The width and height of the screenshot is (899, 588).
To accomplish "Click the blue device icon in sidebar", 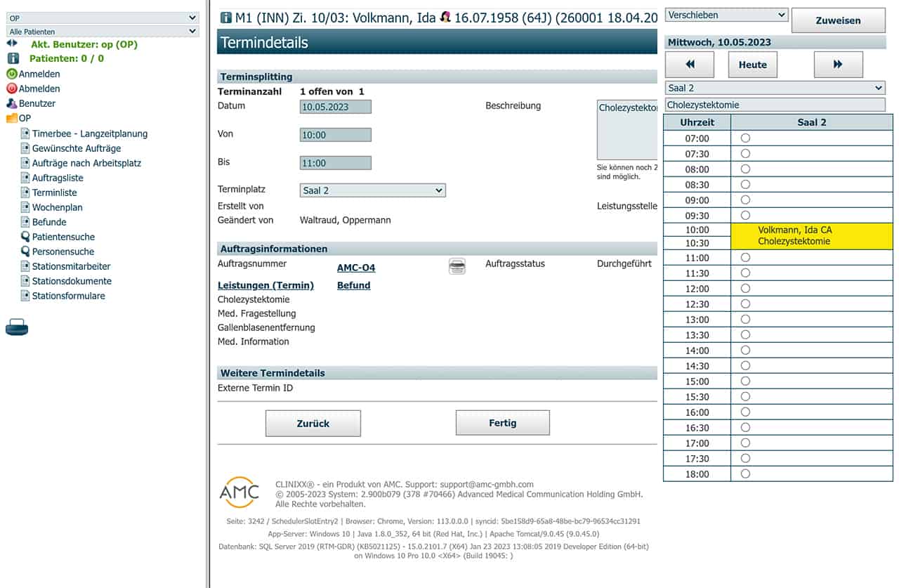I will tap(17, 327).
